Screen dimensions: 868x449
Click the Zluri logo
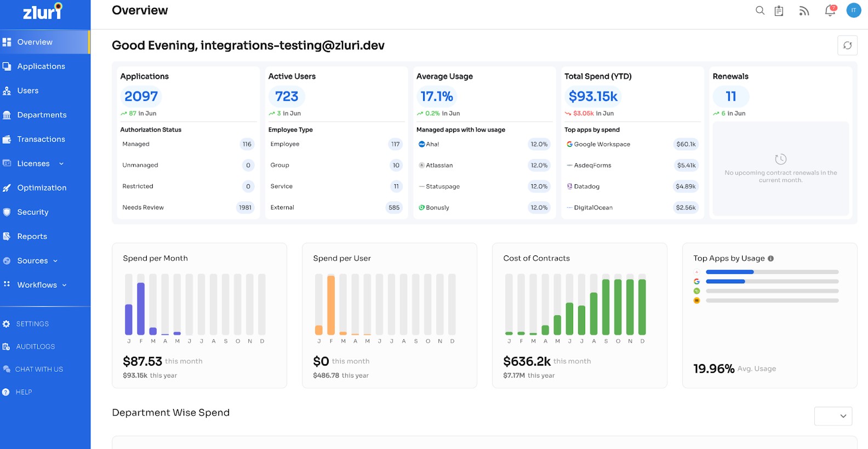(x=43, y=12)
